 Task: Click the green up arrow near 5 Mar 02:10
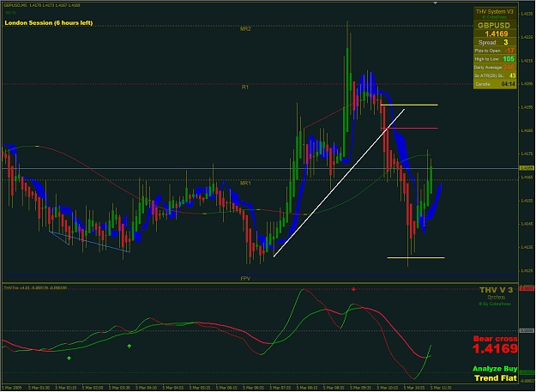69,359
